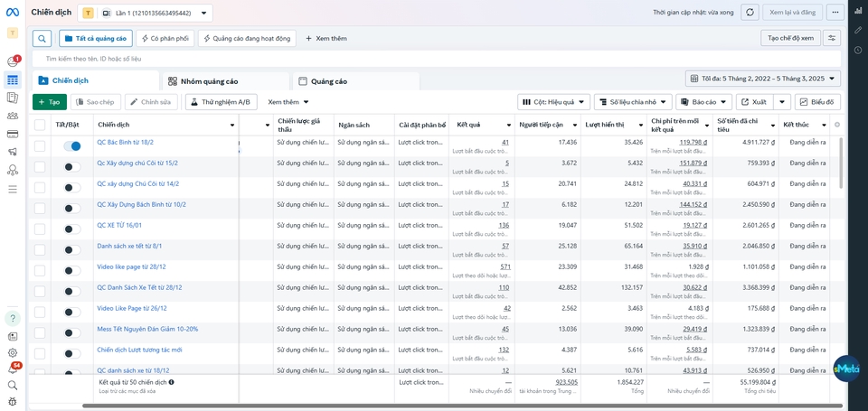Image resolution: width=868 pixels, height=411 pixels.
Task: Open campaign link Chiến dịch Lượt tương tác mới
Action: pyautogui.click(x=140, y=350)
